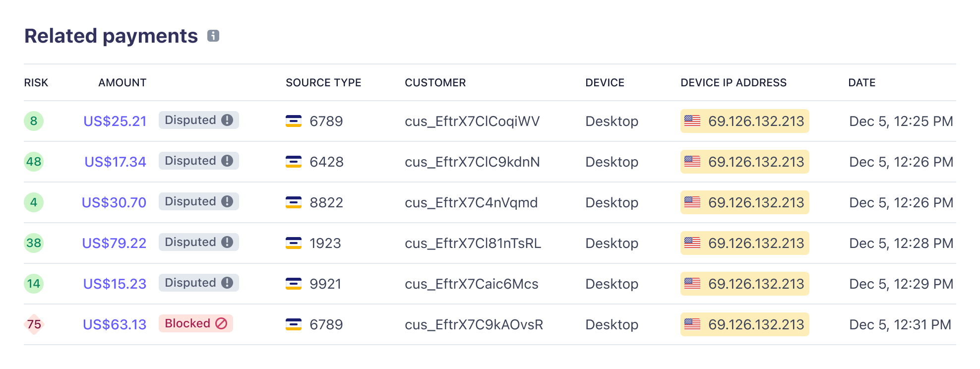This screenshot has width=980, height=369.
Task: Click the blocked circle icon next to Blocked
Action: pyautogui.click(x=222, y=323)
